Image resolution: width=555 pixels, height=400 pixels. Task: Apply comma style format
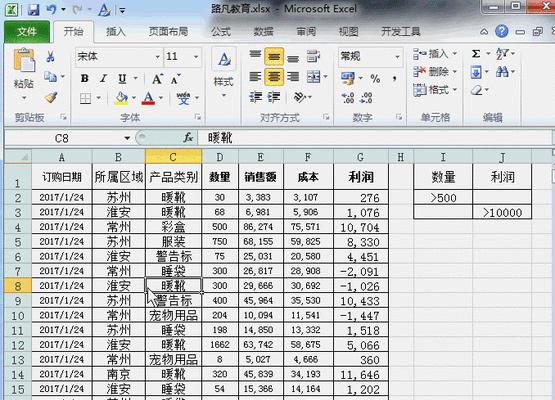point(394,78)
